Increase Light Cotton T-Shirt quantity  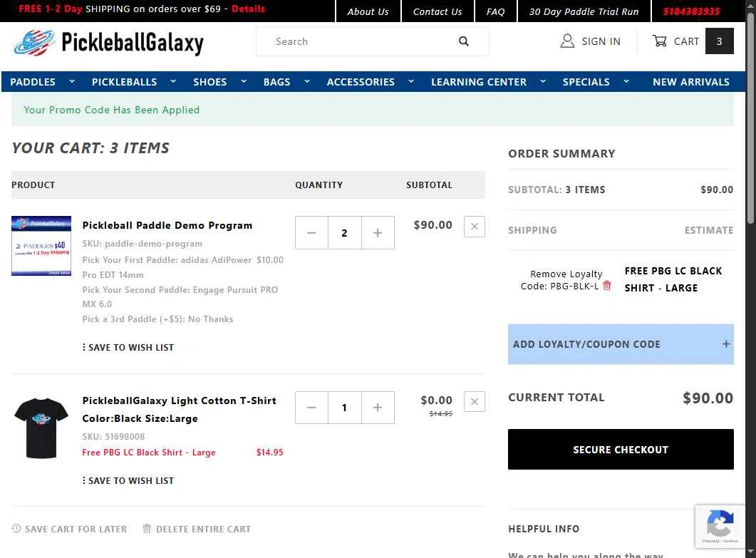378,408
